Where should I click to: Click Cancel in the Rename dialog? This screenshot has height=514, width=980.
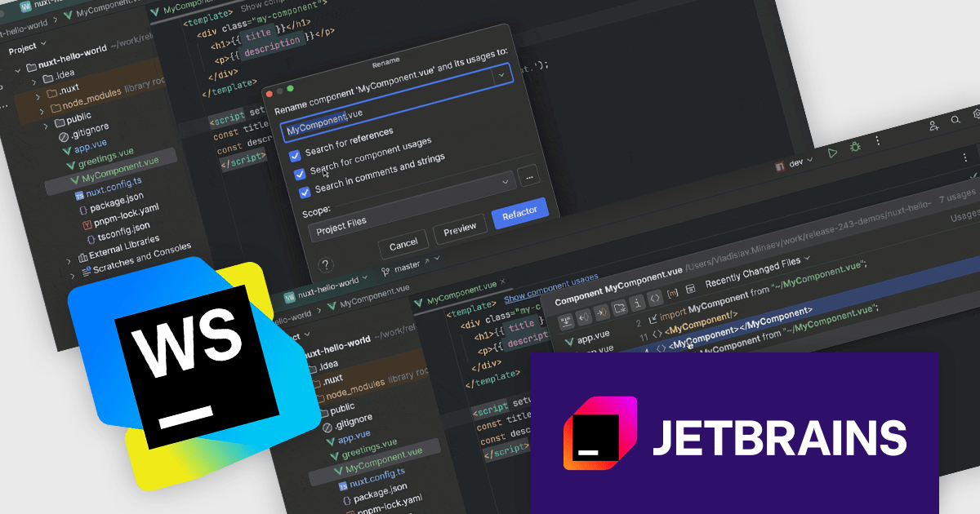(403, 243)
